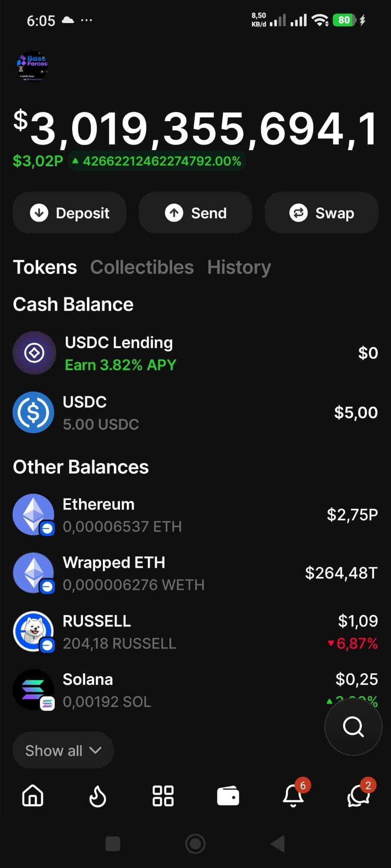Open the apps grid icon
This screenshot has width=391, height=868.
point(163,796)
